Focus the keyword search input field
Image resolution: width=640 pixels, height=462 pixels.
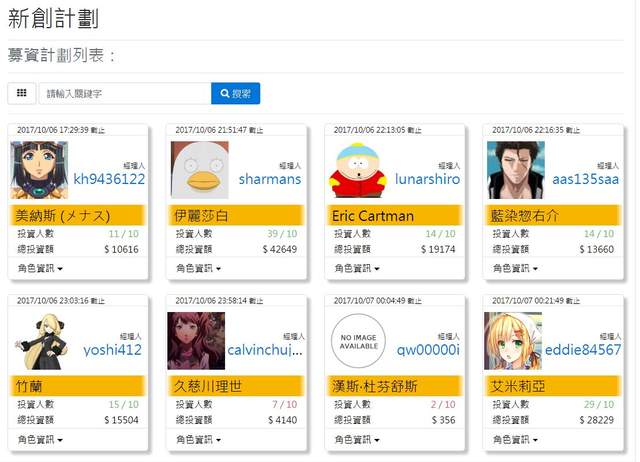coord(125,93)
